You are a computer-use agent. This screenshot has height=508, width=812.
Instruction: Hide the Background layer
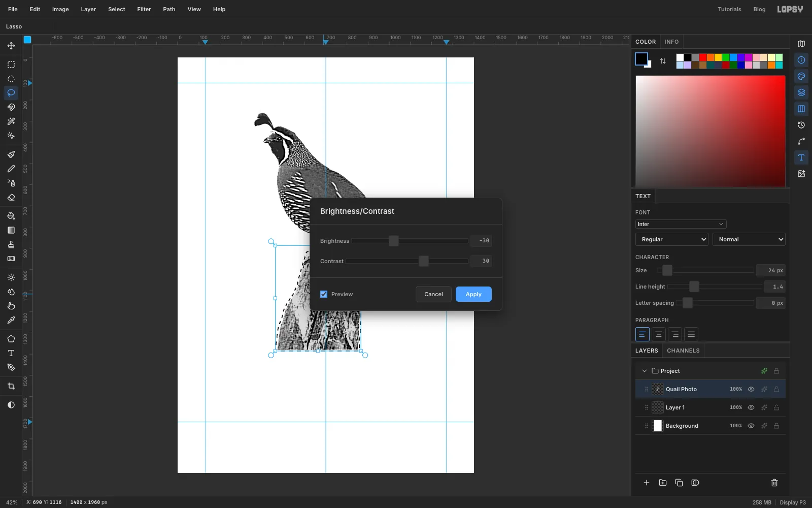(751, 426)
